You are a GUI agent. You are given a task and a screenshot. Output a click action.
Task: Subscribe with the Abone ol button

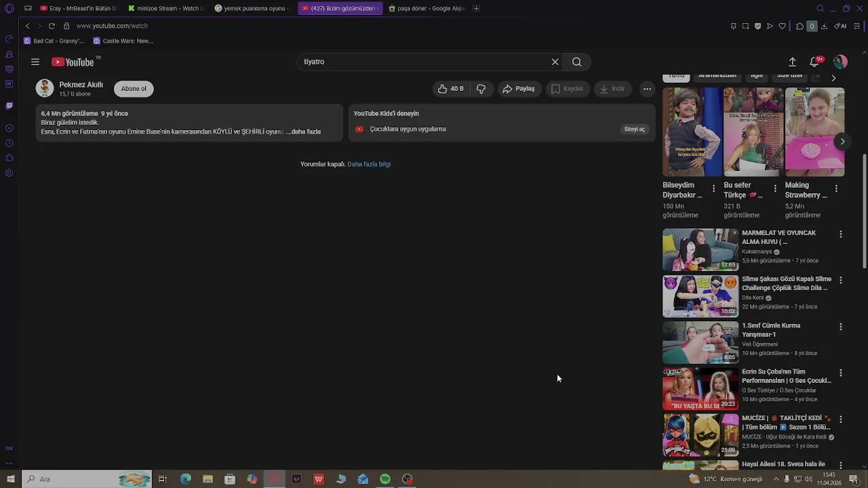pyautogui.click(x=134, y=89)
